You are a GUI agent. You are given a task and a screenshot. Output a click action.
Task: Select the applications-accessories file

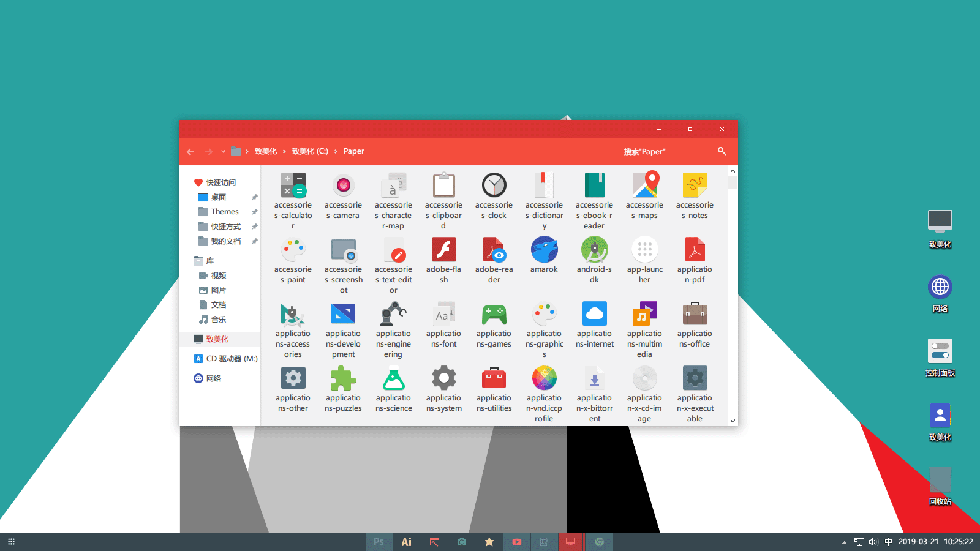tap(293, 329)
